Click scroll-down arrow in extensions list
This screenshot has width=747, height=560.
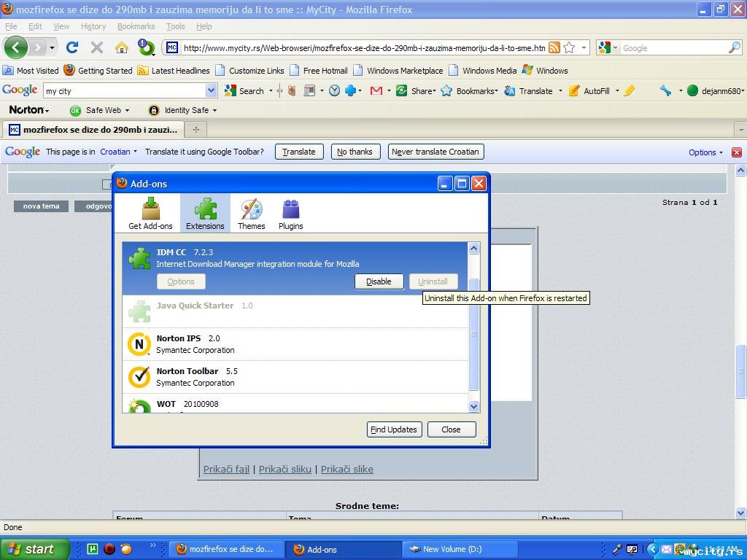pos(473,407)
